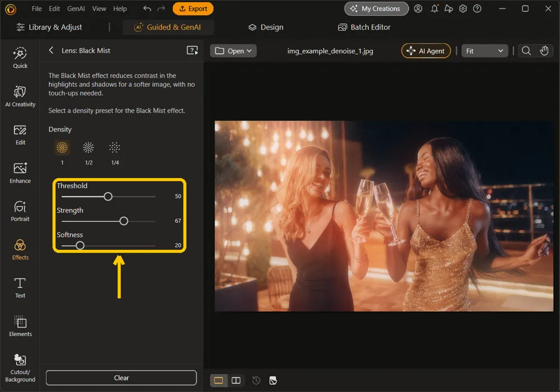Open My Creations
The image size is (560, 392).
coord(376,8)
